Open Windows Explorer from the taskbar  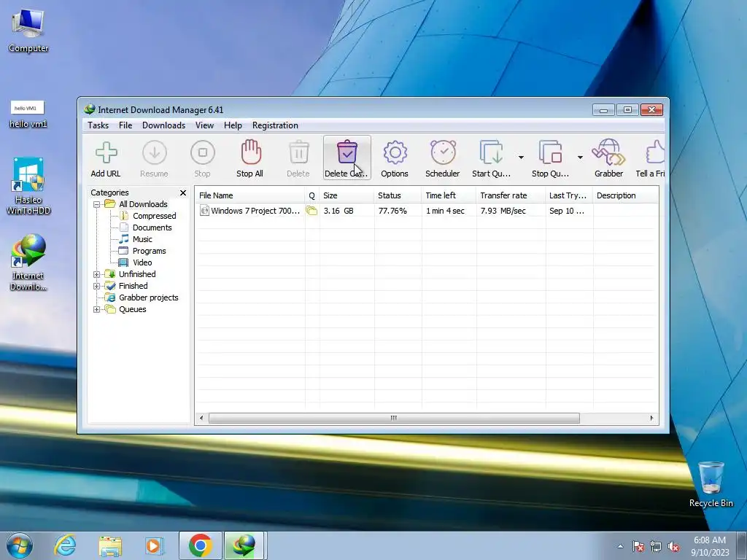(x=110, y=545)
